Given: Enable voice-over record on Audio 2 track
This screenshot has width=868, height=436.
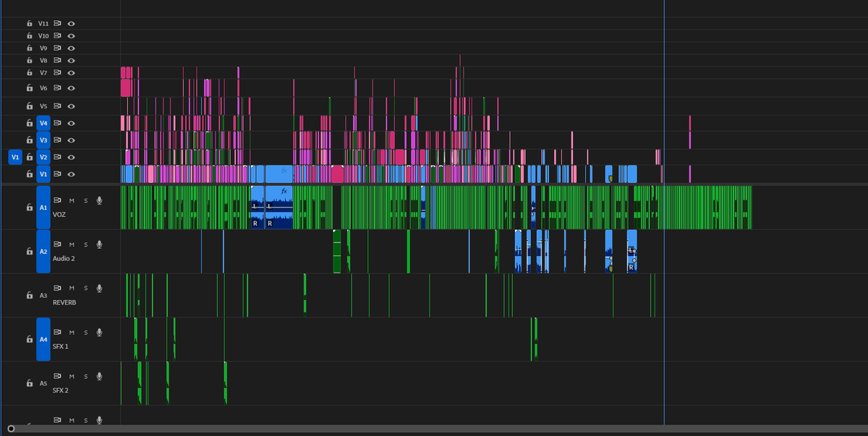Looking at the screenshot, I should (100, 244).
